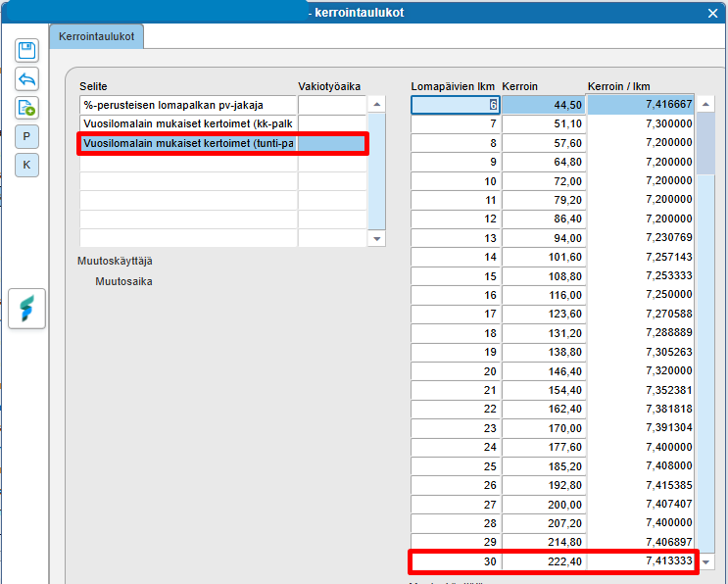This screenshot has width=728, height=584.
Task: Click the undo back-arrow icon
Action: point(27,79)
